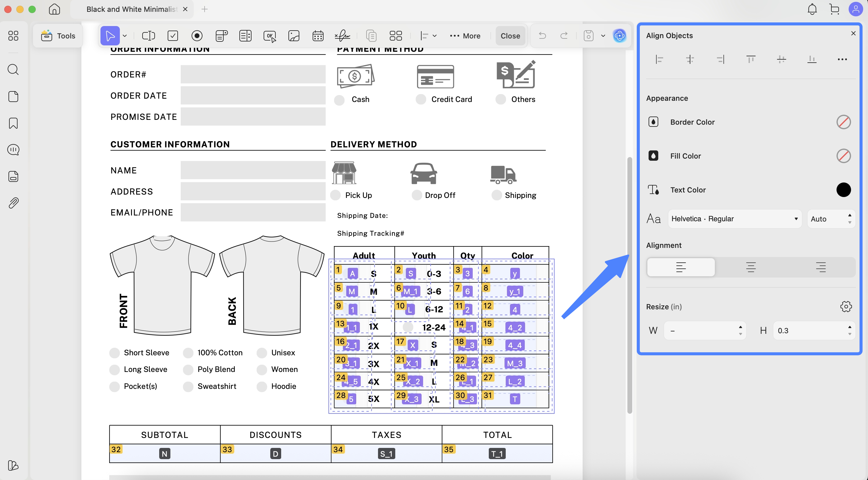Open the save options dropdown chevron
This screenshot has width=868, height=480.
(x=603, y=36)
